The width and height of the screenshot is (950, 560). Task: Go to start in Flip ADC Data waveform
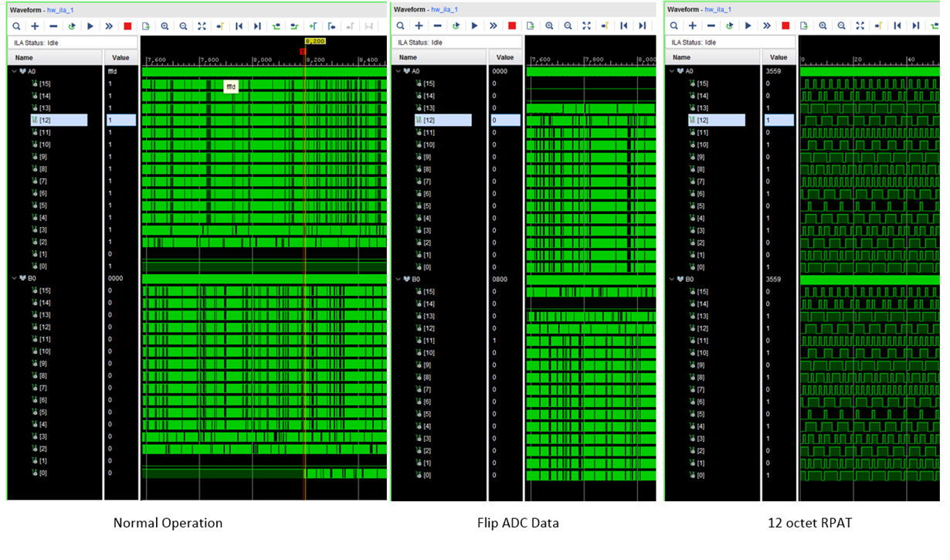tap(623, 25)
